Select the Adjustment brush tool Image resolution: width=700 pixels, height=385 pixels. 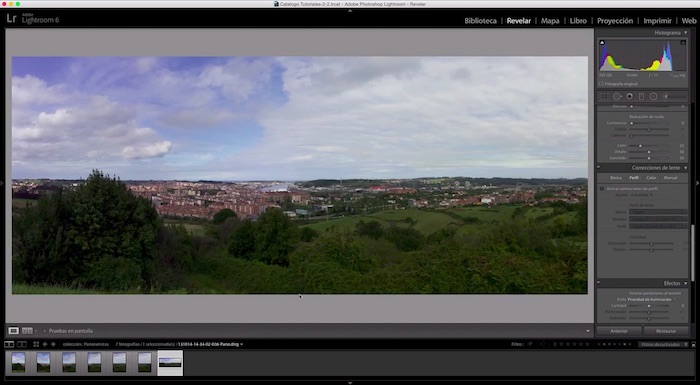pyautogui.click(x=674, y=96)
